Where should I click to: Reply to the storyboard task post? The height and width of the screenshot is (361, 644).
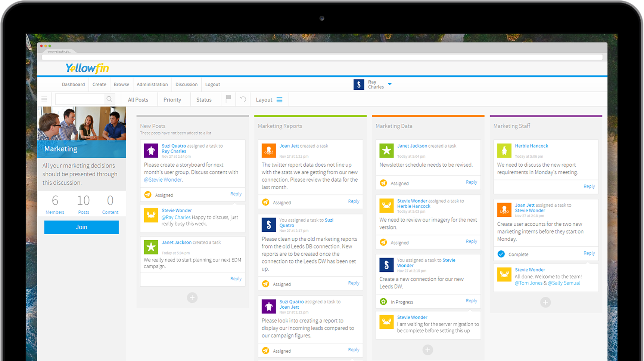(236, 194)
